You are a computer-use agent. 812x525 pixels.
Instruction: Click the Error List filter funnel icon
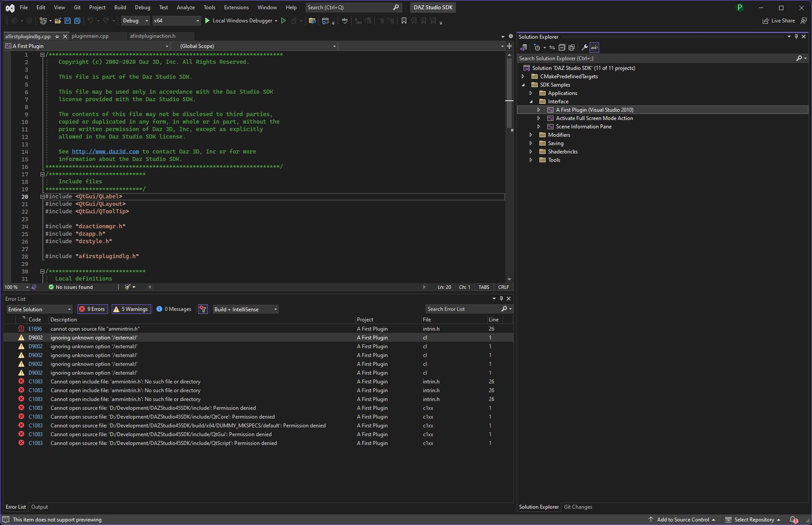(203, 309)
